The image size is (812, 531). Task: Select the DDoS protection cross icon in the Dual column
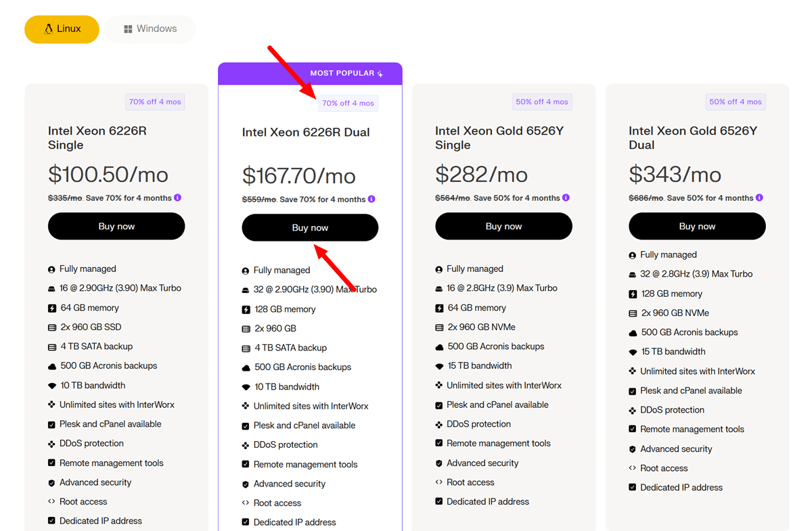[245, 444]
